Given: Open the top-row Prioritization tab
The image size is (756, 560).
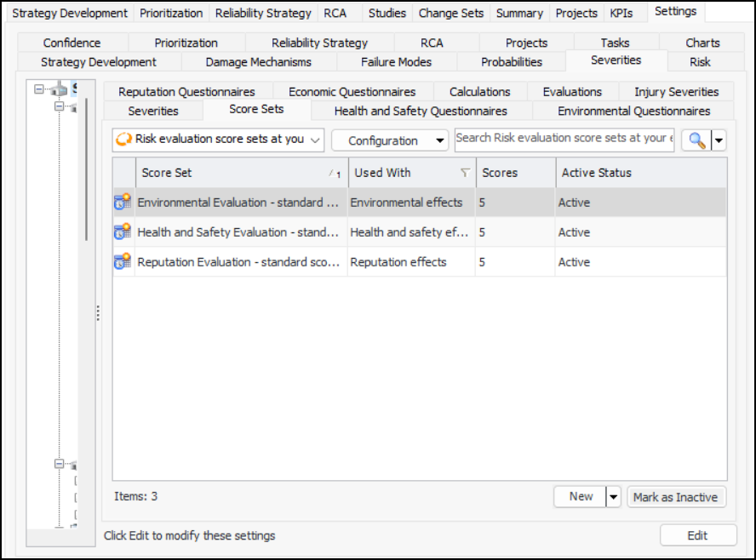Looking at the screenshot, I should point(171,13).
